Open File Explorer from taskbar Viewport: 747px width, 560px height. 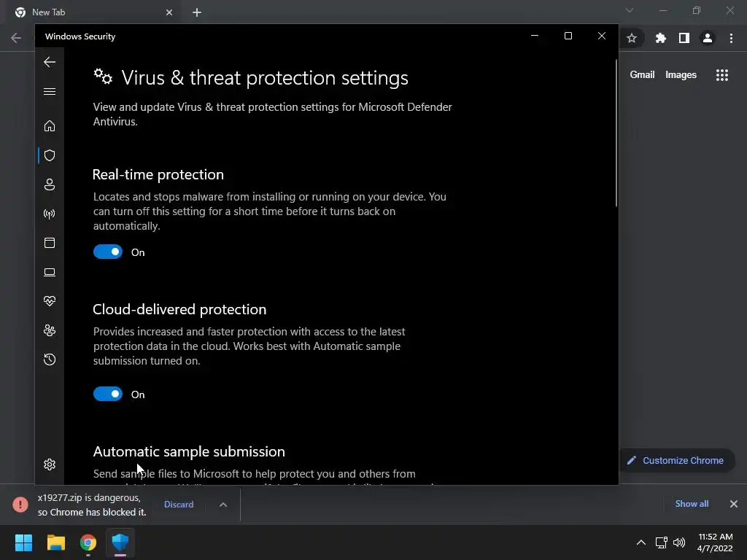pos(55,542)
